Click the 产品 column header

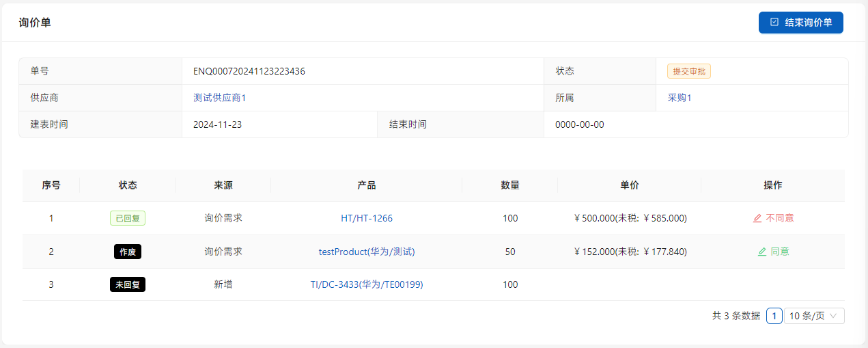pyautogui.click(x=367, y=185)
